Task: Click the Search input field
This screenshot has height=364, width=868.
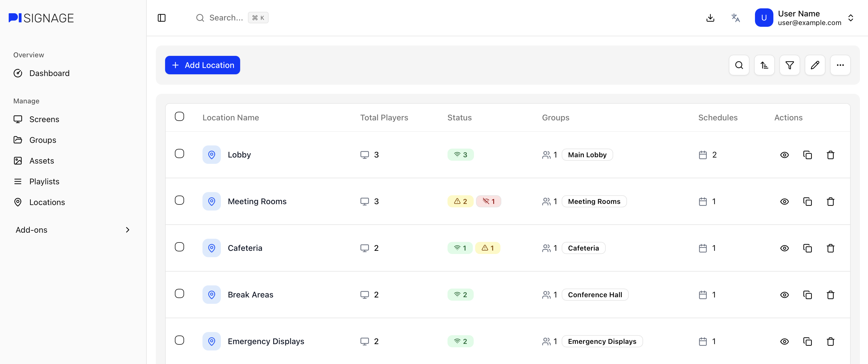Action: point(226,18)
